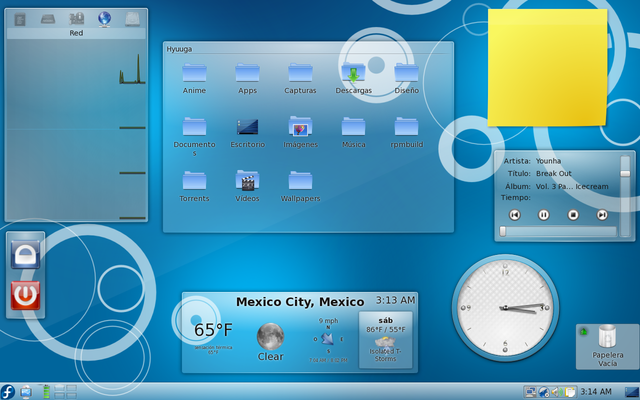640x400 pixels.
Task: Open the Papelera Vacía trash
Action: pos(607,346)
